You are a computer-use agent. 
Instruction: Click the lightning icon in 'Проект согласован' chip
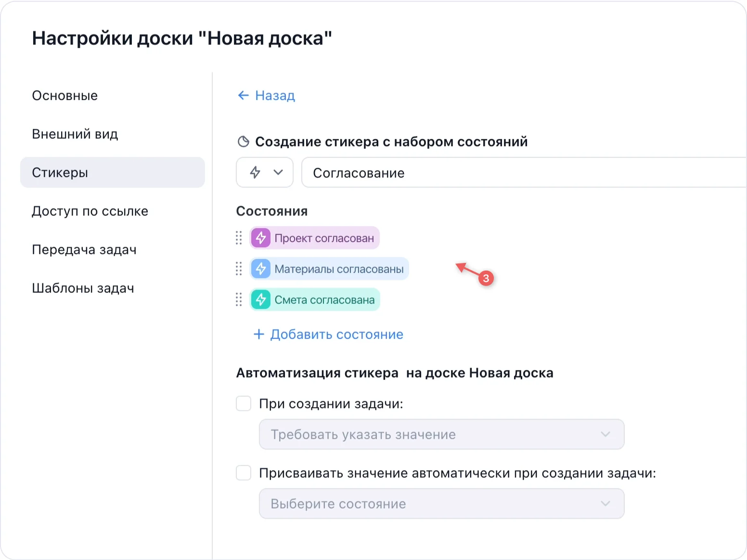click(x=261, y=237)
